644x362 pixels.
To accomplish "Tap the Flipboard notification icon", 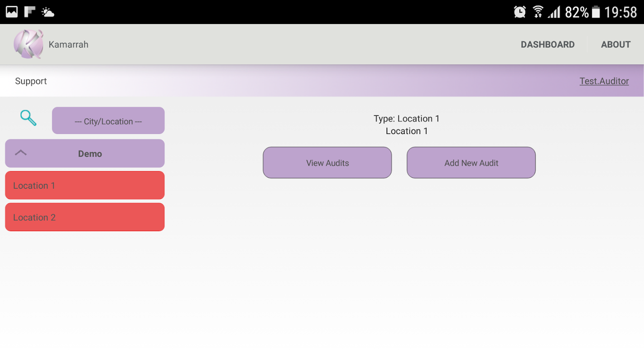I will (x=30, y=12).
